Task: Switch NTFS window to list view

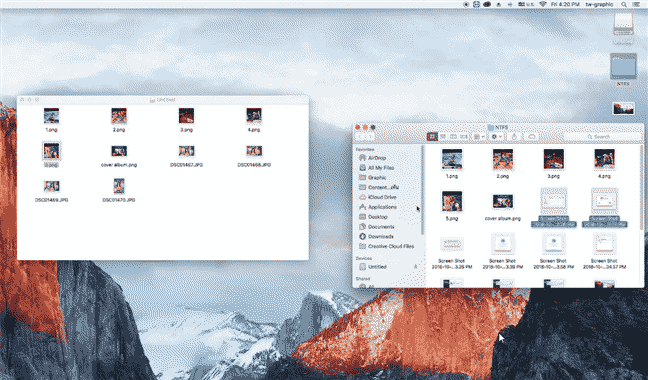Action: click(x=443, y=136)
